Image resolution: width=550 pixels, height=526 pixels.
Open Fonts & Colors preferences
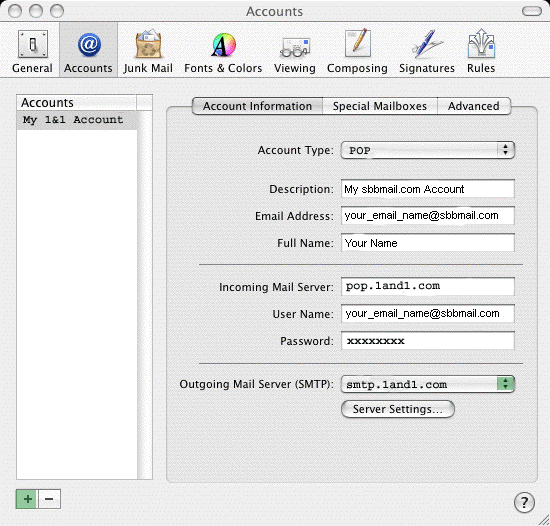coord(223,51)
